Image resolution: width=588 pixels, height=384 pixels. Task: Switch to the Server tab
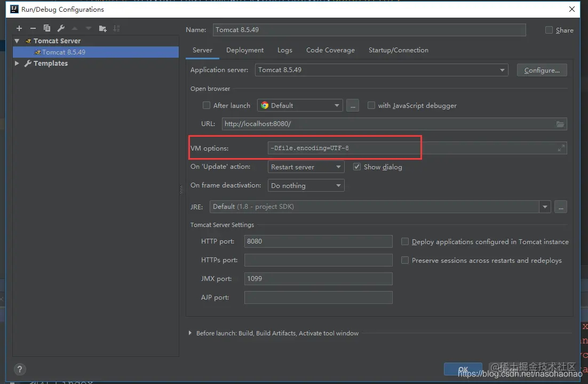[x=202, y=50]
